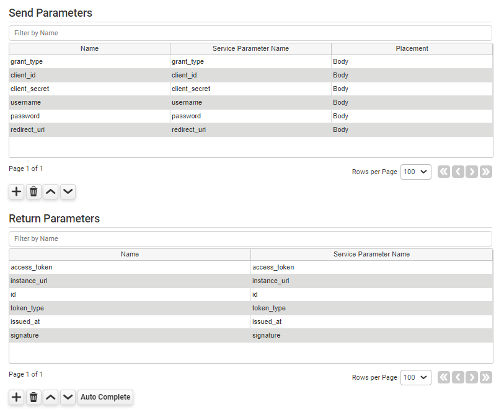Image resolution: width=504 pixels, height=420 pixels.
Task: Open Rows per Page dropdown for Send Parameters
Action: coord(415,172)
